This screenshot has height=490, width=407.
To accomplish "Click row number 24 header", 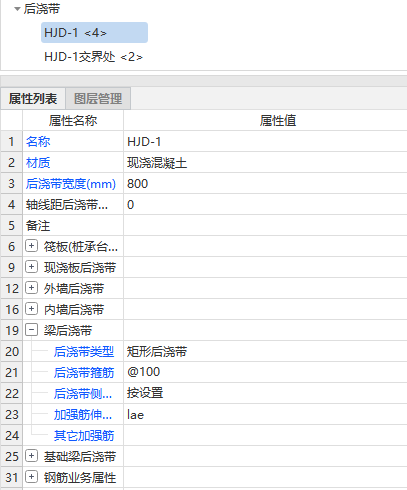I will (x=11, y=436).
